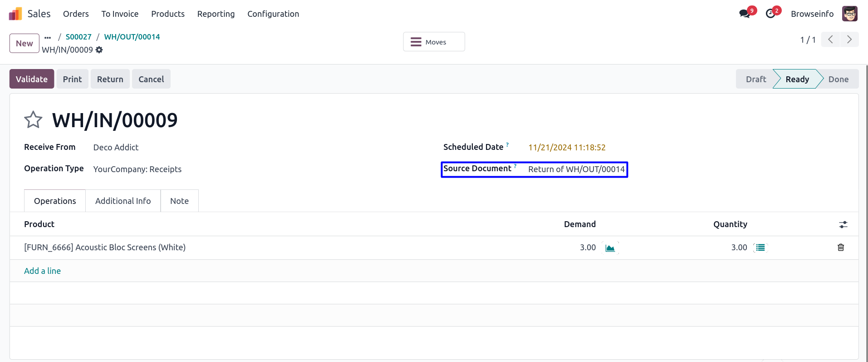Click the forecast chart icon beside Demand
Screen dimensions: 868x362
[x=610, y=248]
